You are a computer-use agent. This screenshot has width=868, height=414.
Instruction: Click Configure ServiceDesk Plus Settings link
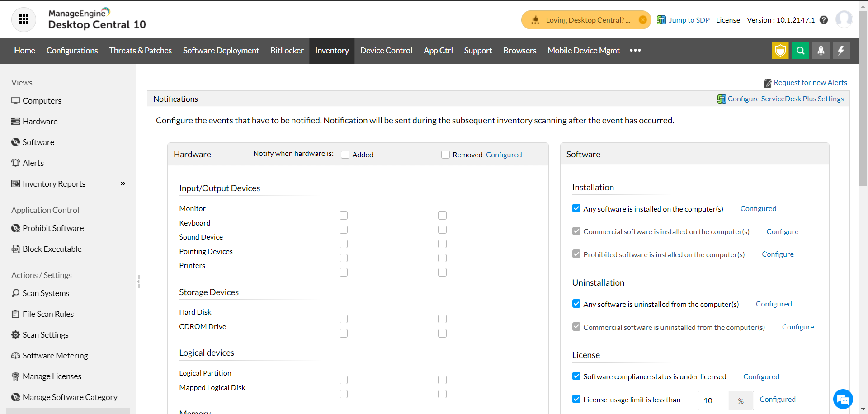point(785,99)
